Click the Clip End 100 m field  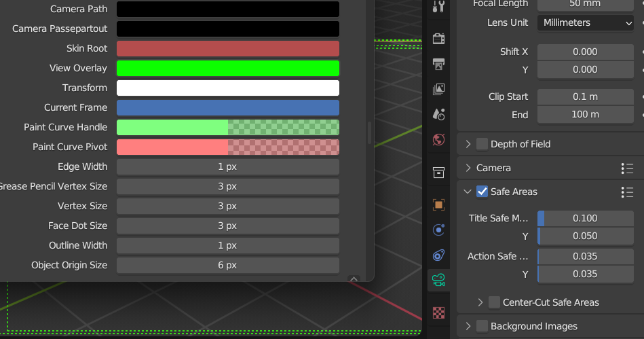coord(586,114)
